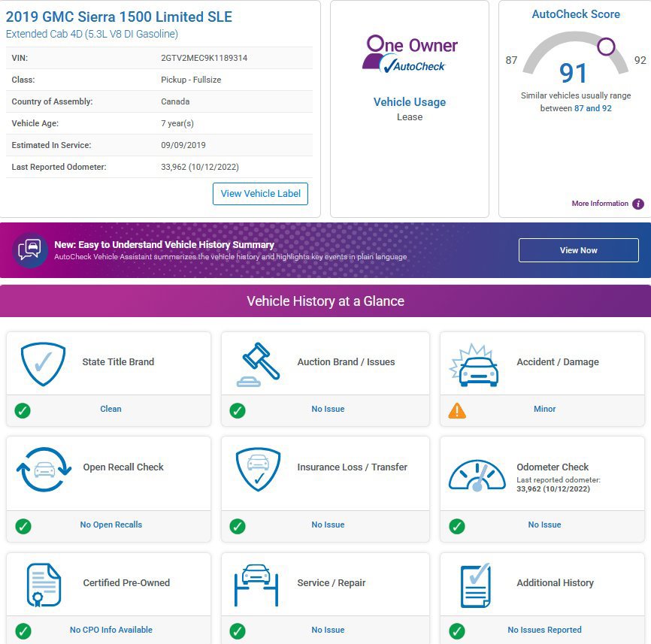Click the AutoCheck score number 91

pyautogui.click(x=573, y=73)
